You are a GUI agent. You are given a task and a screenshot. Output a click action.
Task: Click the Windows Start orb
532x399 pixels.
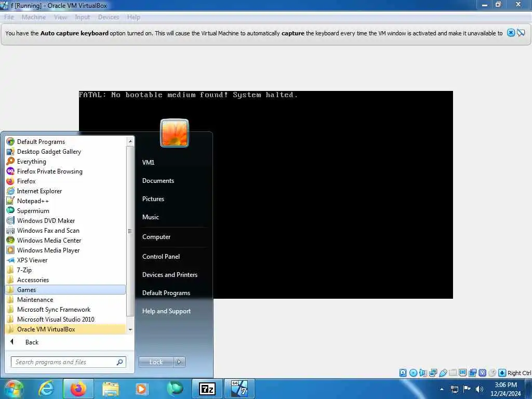[13, 389]
